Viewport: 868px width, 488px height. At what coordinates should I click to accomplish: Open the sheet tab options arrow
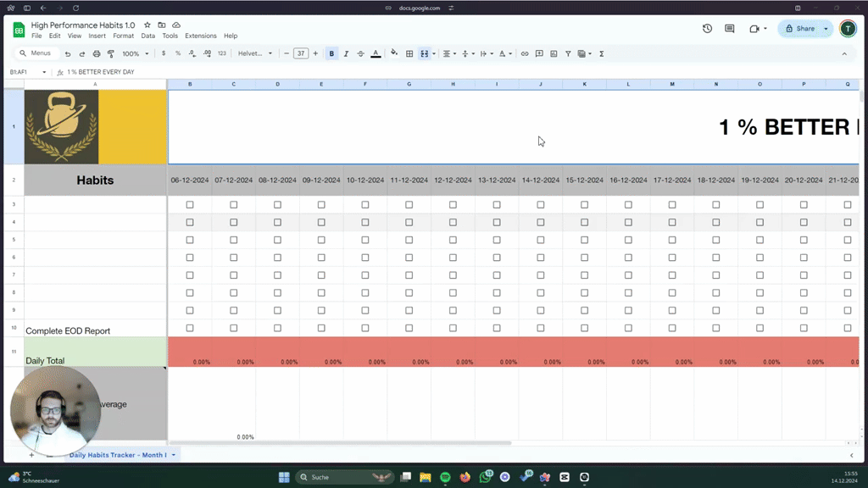tap(173, 455)
